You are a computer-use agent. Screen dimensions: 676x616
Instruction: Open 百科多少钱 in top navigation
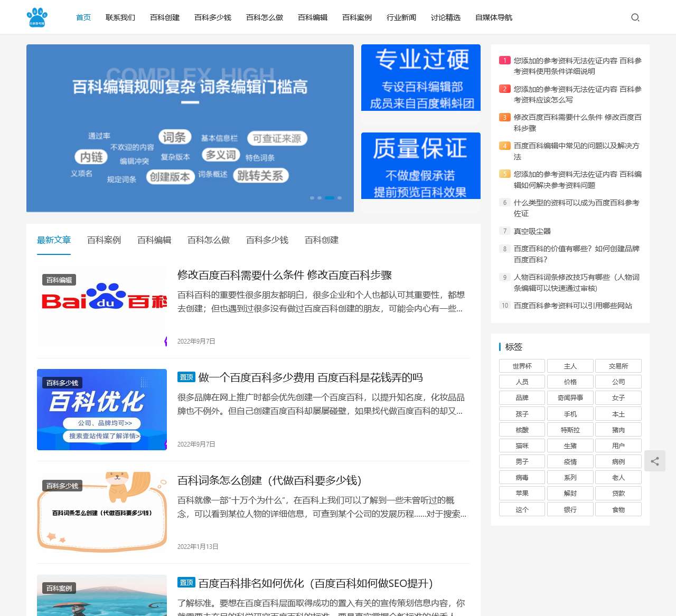pyautogui.click(x=213, y=17)
